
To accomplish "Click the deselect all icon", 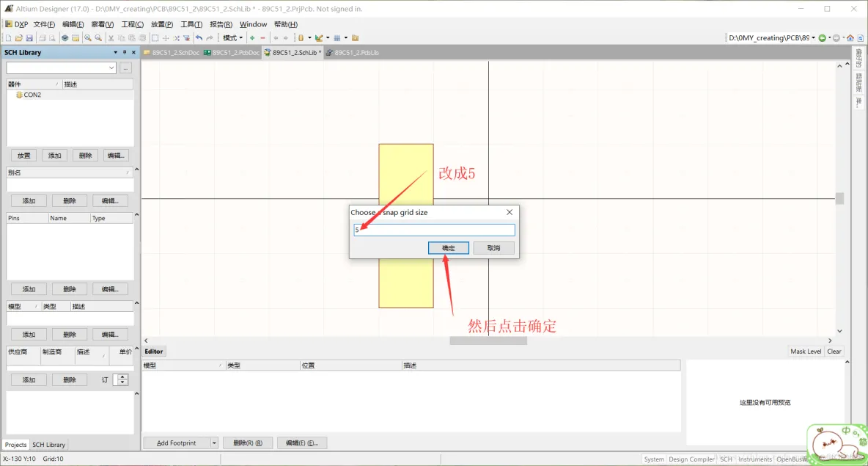I will 176,38.
